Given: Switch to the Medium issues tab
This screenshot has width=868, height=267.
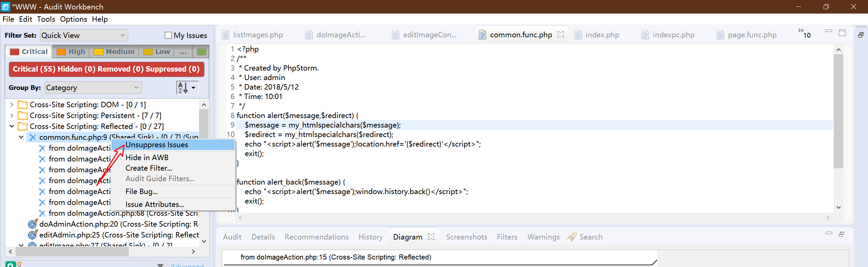Looking at the screenshot, I should pos(114,52).
